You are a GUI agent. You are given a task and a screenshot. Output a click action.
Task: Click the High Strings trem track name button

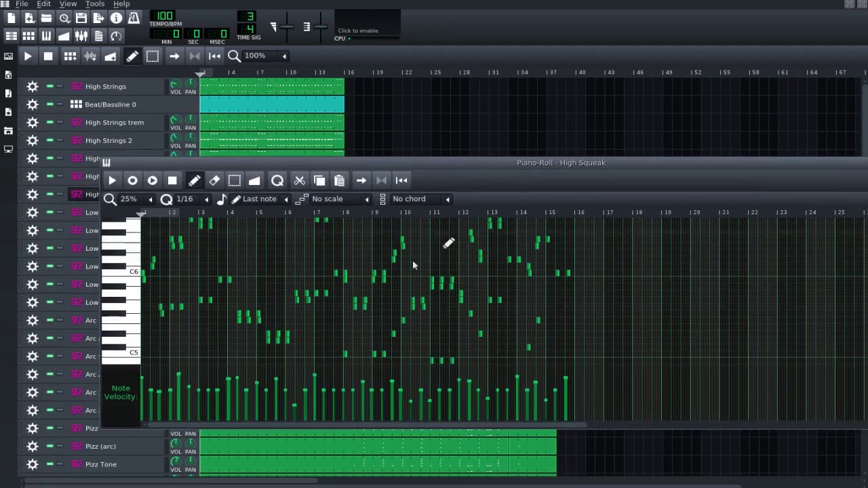(x=115, y=122)
